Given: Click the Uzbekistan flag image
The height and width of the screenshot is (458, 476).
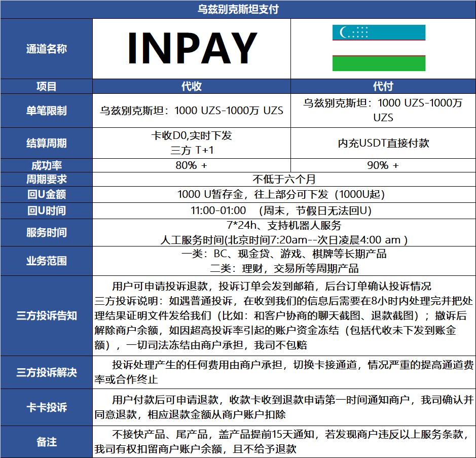Looking at the screenshot, I should coord(379,48).
